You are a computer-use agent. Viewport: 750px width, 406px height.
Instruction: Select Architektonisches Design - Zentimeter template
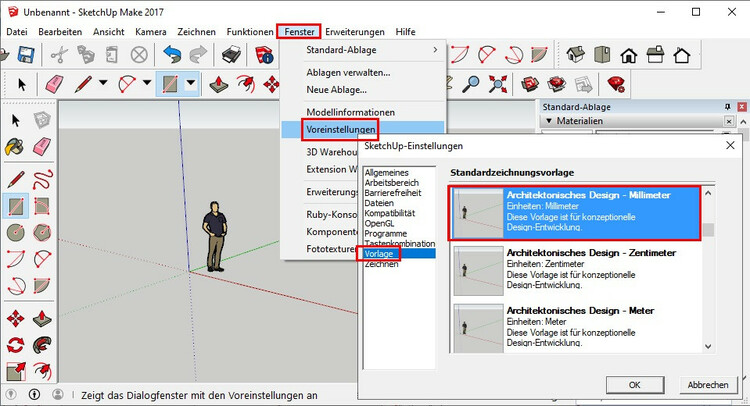coord(576,271)
